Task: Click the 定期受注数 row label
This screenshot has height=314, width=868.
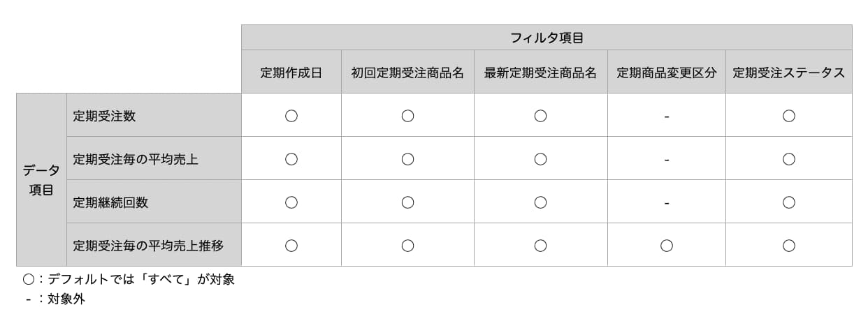Action: click(x=154, y=115)
